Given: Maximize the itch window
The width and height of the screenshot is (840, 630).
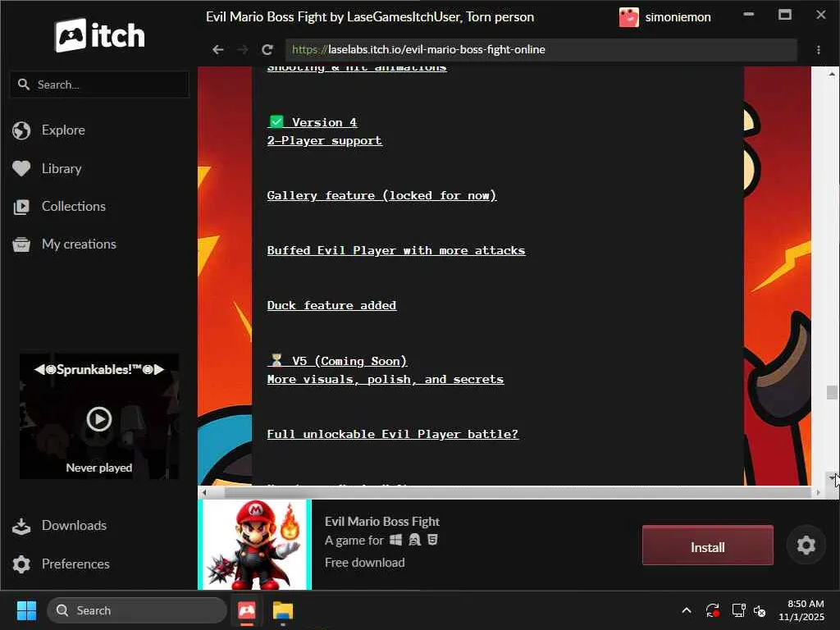Looking at the screenshot, I should (x=785, y=15).
